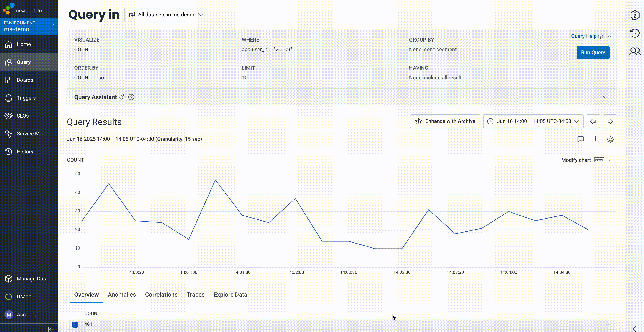Open graph settings gear icon
The width and height of the screenshot is (644, 332).
pyautogui.click(x=610, y=139)
